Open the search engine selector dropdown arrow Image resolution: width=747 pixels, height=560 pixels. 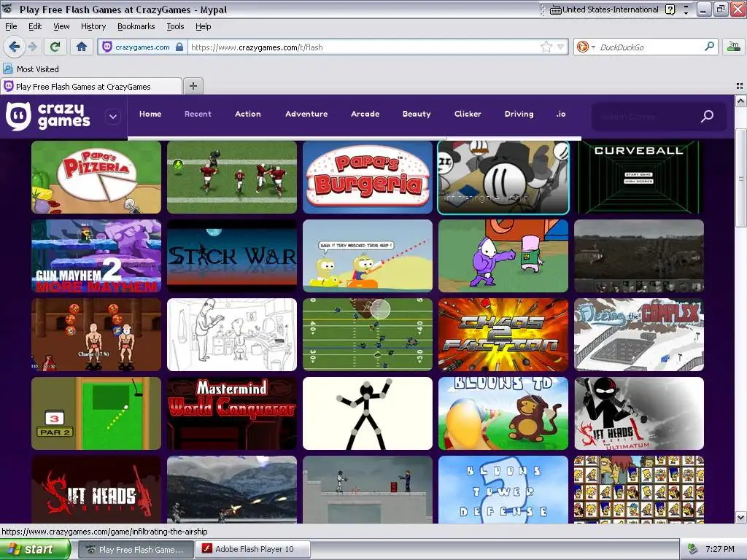(x=593, y=47)
